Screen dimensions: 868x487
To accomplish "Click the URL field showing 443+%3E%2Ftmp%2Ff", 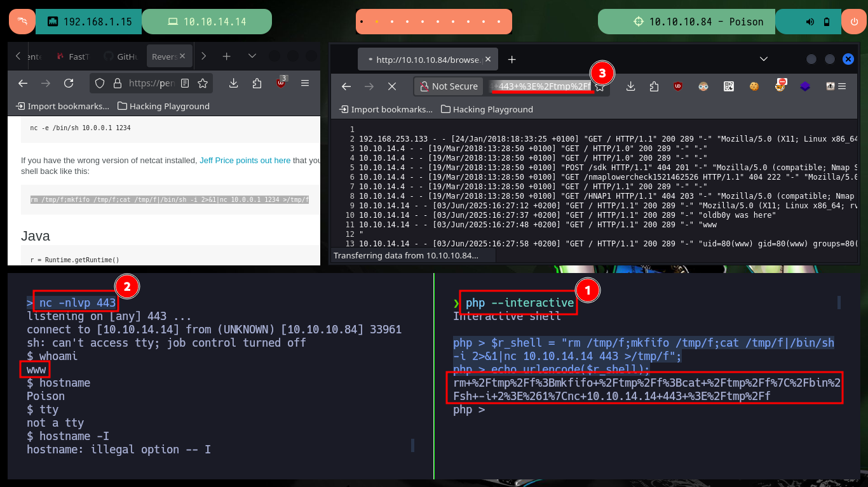I will pyautogui.click(x=540, y=86).
